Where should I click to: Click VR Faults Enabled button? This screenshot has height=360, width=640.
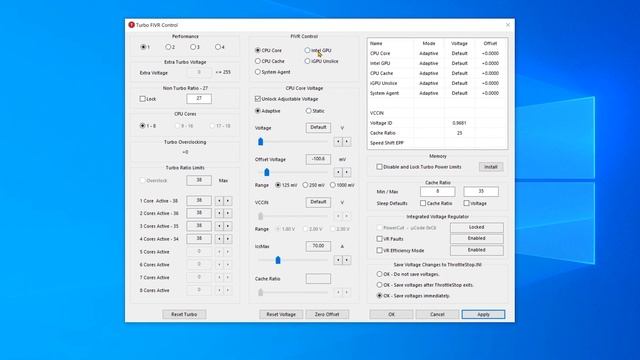point(477,238)
